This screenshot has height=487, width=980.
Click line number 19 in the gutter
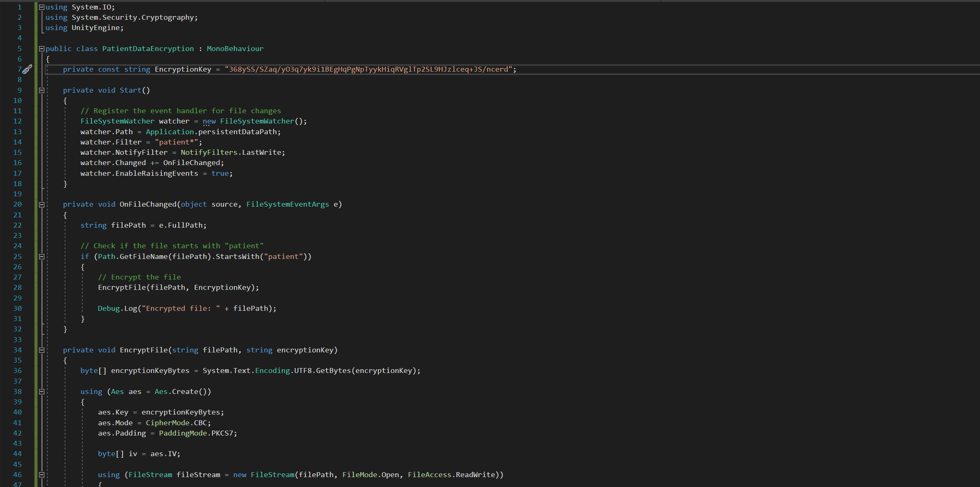point(17,194)
